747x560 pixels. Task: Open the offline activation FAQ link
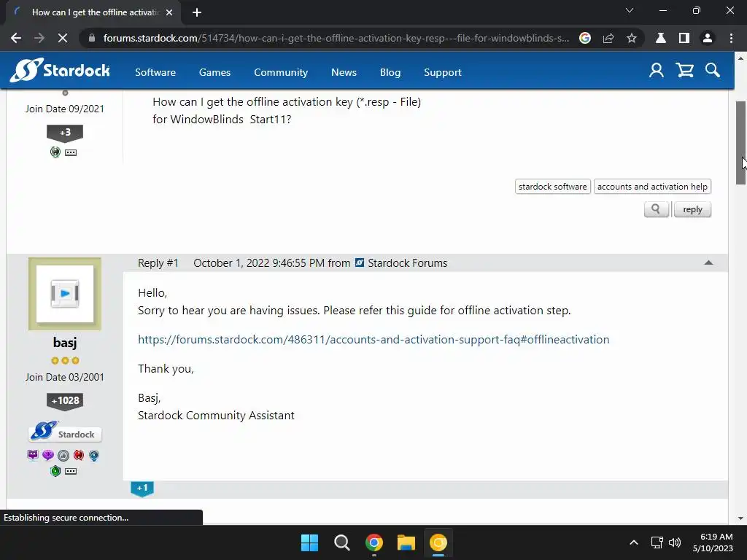pyautogui.click(x=373, y=340)
